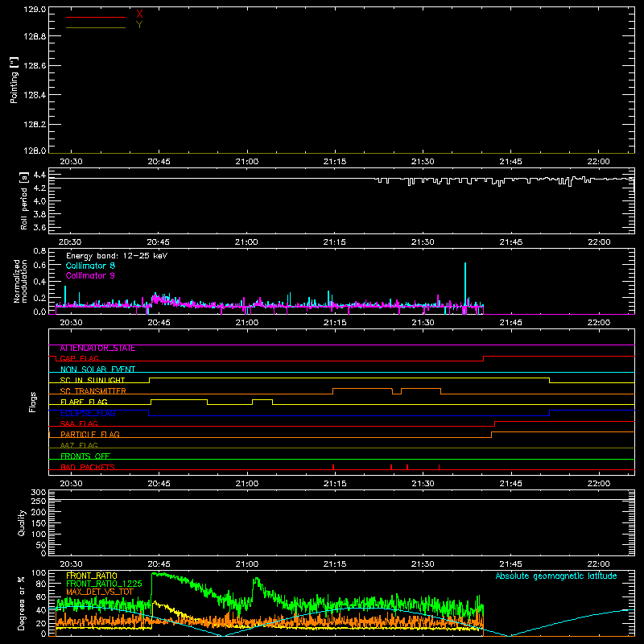Click the ATTENUATOR_STATE flag label
The width and height of the screenshot is (644, 644).
97,349
